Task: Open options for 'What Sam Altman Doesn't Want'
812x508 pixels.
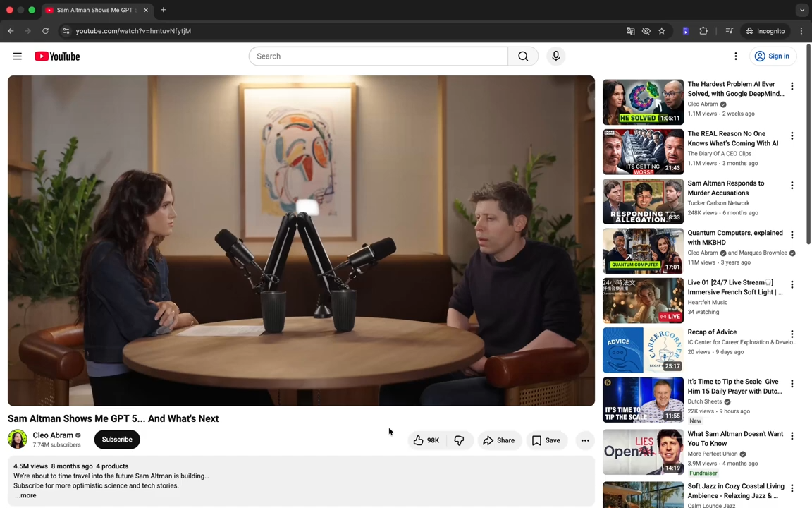Action: (x=792, y=436)
